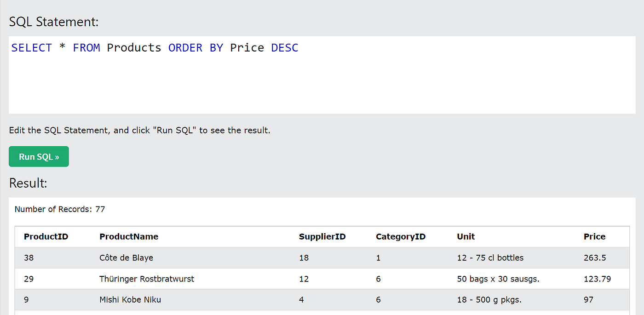Click the Unit column header
This screenshot has width=644, height=315.
[466, 236]
